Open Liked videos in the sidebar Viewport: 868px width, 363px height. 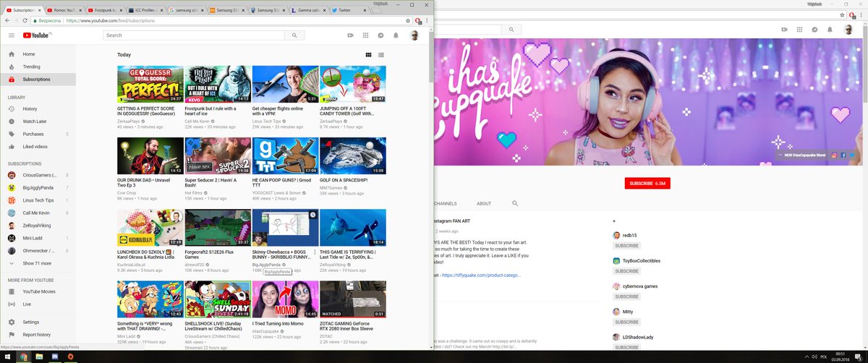click(36, 146)
